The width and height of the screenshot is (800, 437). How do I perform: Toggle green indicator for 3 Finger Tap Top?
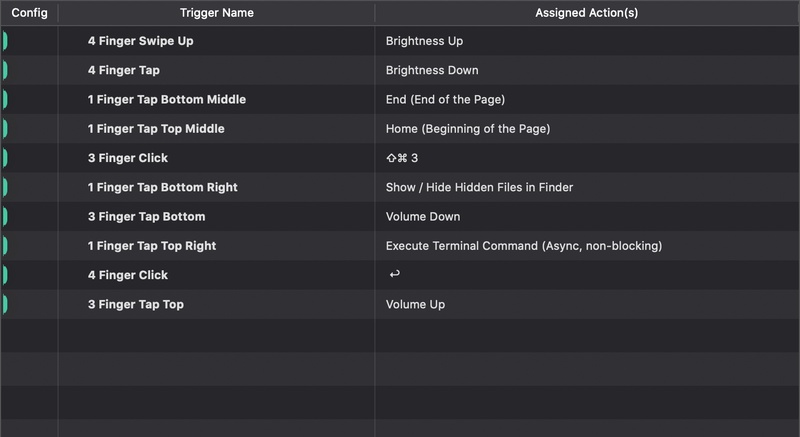coord(5,304)
